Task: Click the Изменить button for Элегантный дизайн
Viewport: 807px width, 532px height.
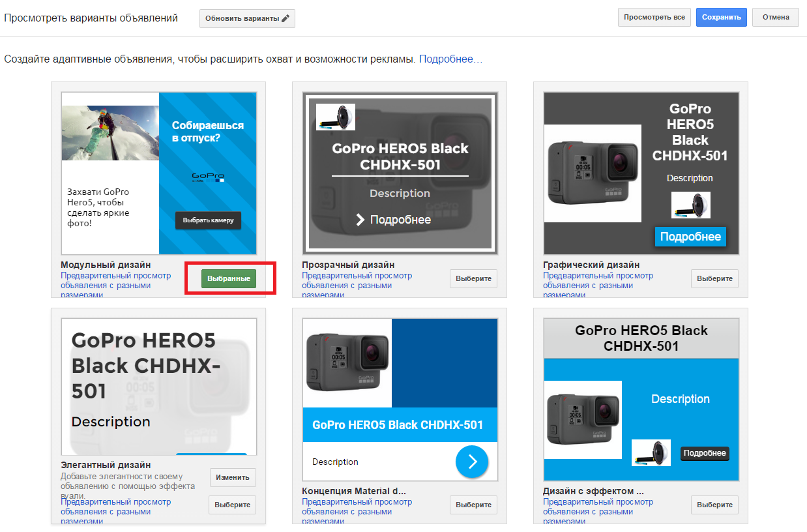Action: (x=233, y=477)
